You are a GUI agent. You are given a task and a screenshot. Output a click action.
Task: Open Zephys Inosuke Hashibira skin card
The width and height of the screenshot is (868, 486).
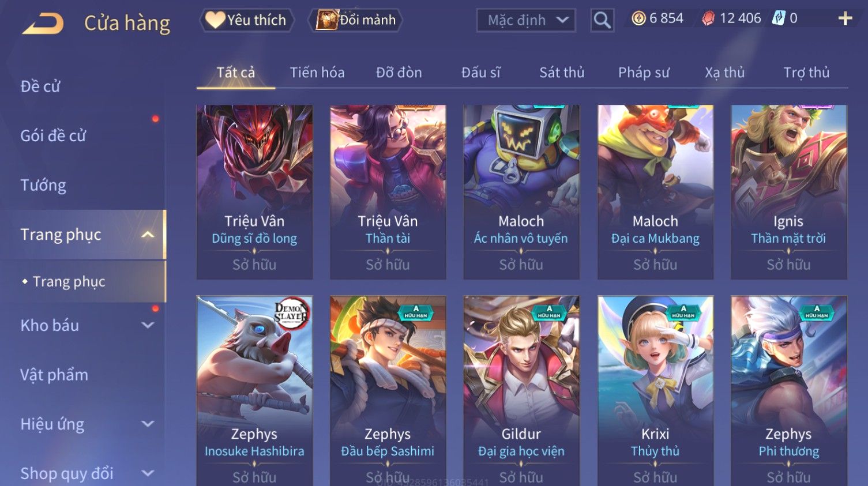coord(254,390)
